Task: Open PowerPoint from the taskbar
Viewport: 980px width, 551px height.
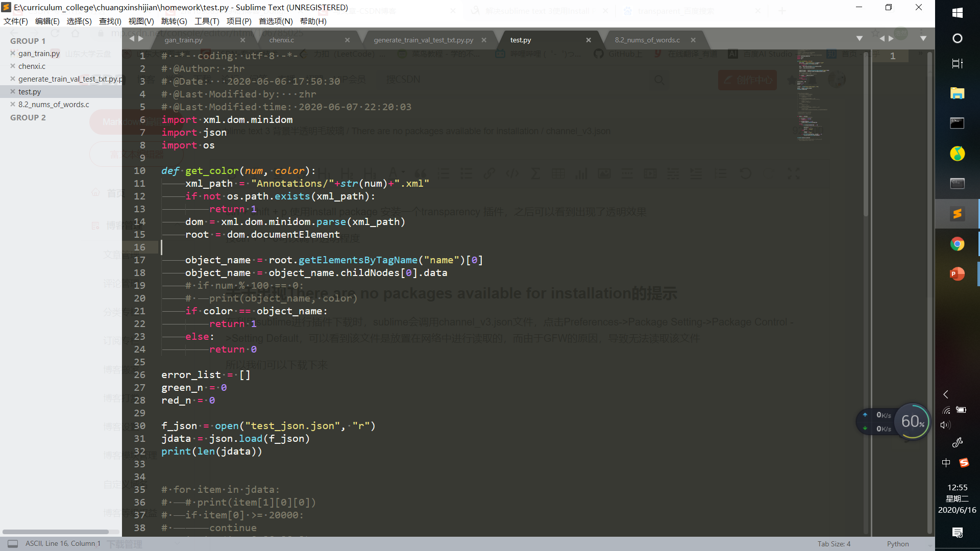Action: (957, 274)
